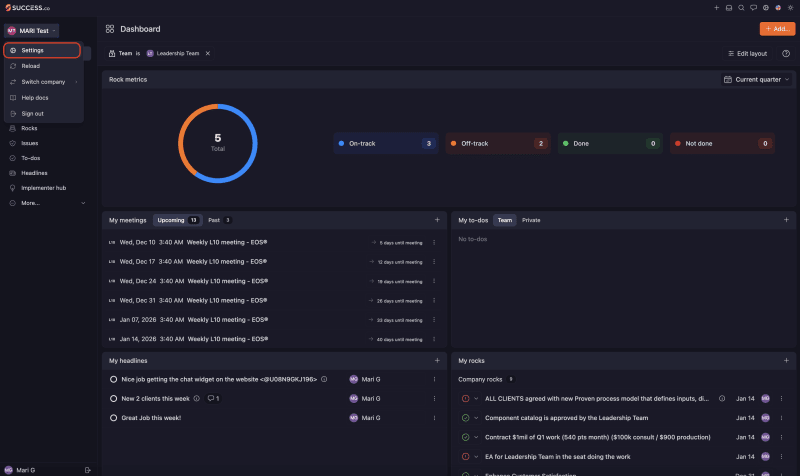The height and width of the screenshot is (476, 800).
Task: Expand the More... sidebar section
Action: (x=47, y=203)
